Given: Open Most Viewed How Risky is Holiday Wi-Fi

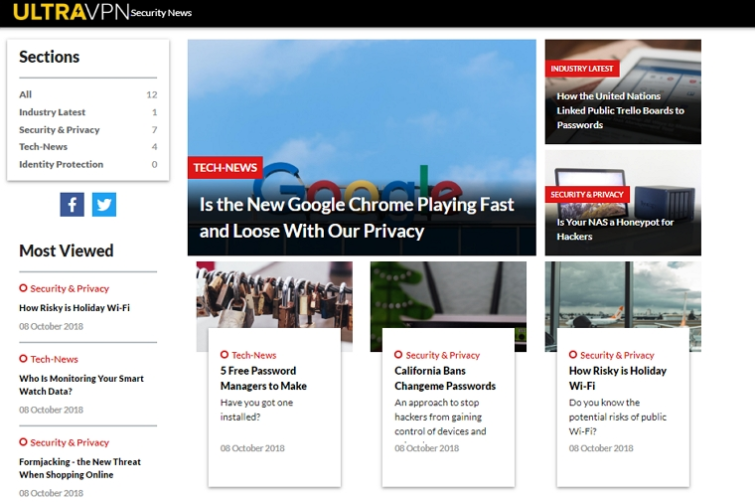Looking at the screenshot, I should [x=74, y=308].
